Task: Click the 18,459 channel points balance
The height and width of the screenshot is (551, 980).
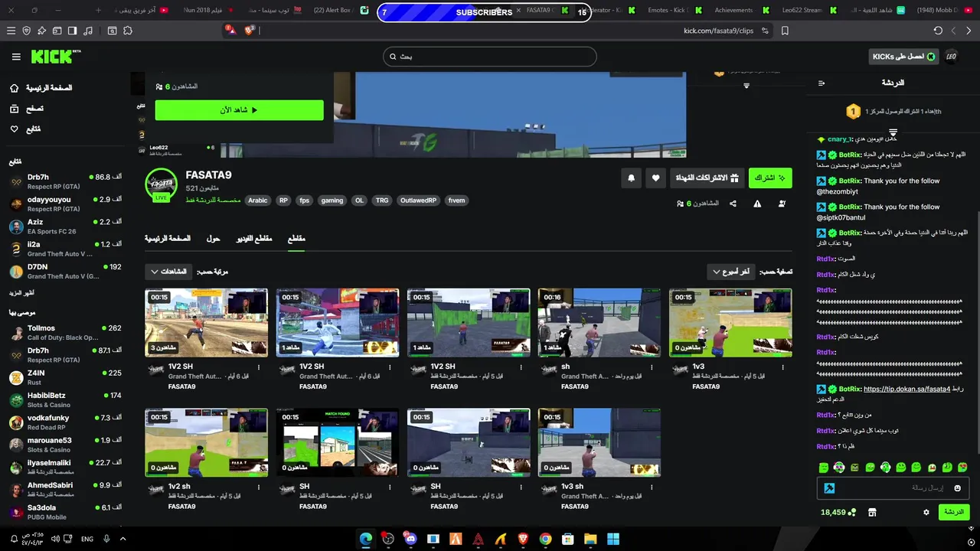Action: click(838, 512)
